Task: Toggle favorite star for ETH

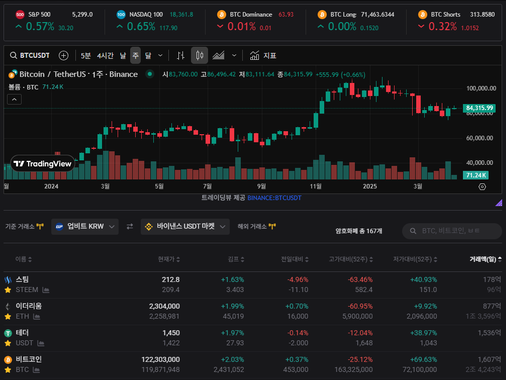Action: [x=8, y=317]
